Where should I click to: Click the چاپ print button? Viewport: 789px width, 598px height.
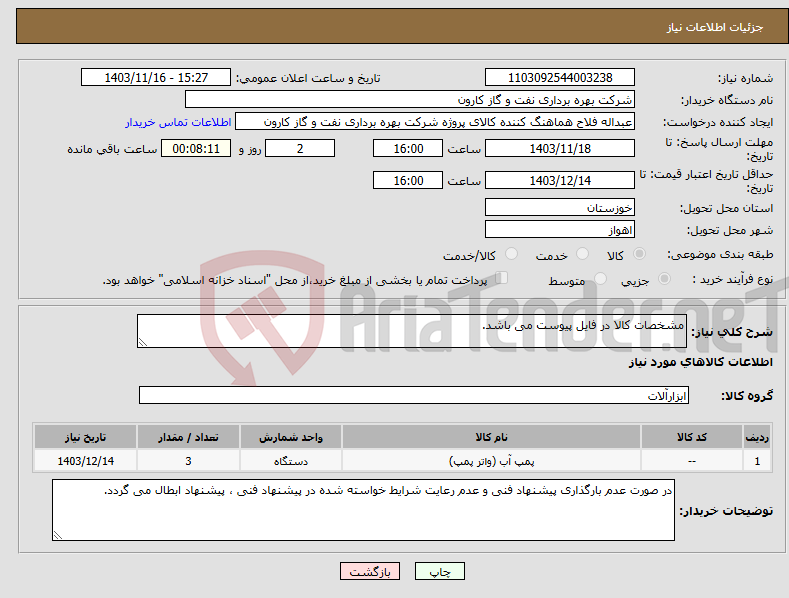pos(440,571)
